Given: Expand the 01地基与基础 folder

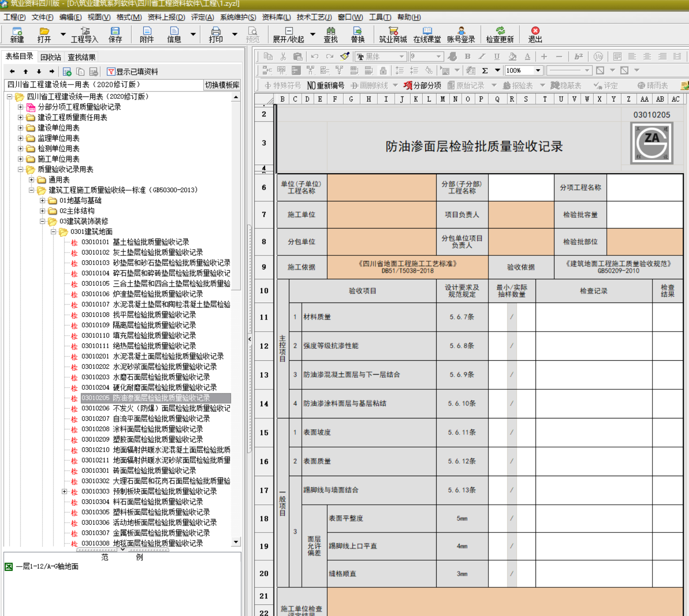Looking at the screenshot, I should point(42,200).
